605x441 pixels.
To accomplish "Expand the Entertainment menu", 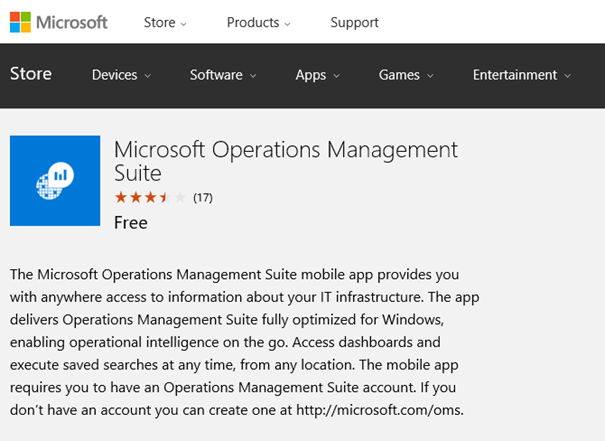I will point(522,75).
